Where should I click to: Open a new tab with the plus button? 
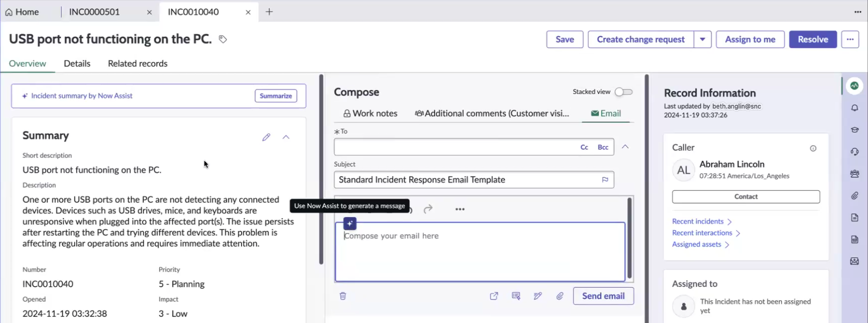pyautogui.click(x=269, y=12)
